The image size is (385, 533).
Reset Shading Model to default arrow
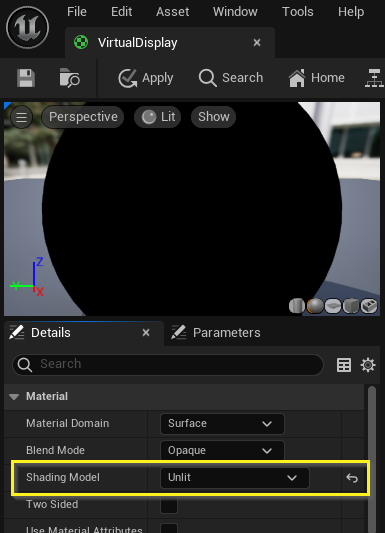352,478
